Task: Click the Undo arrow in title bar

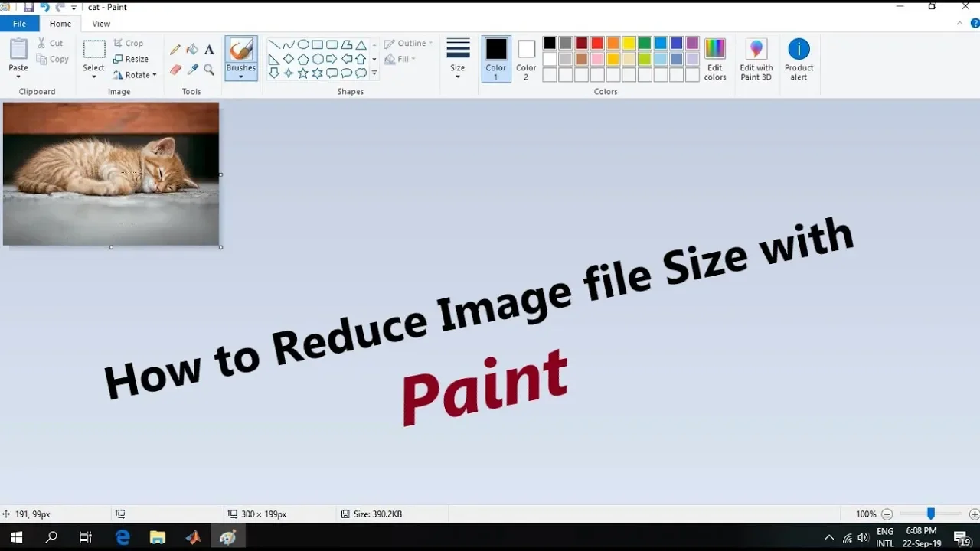Action: point(44,7)
